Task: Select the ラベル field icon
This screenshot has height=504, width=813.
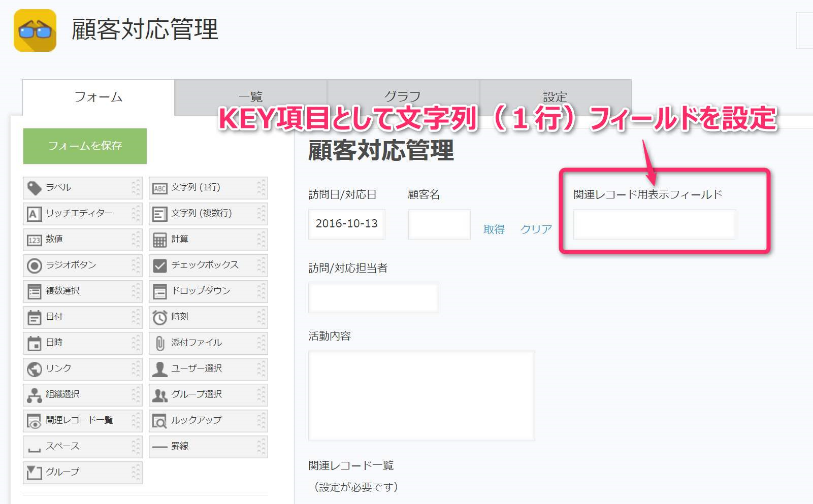Action: coord(34,188)
